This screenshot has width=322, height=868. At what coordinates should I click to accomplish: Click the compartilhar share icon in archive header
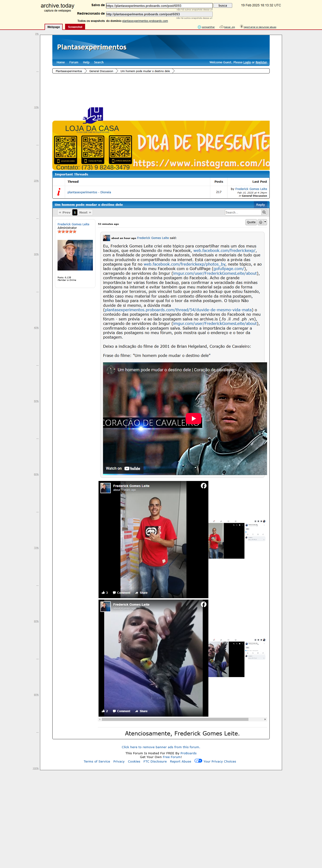click(x=199, y=27)
